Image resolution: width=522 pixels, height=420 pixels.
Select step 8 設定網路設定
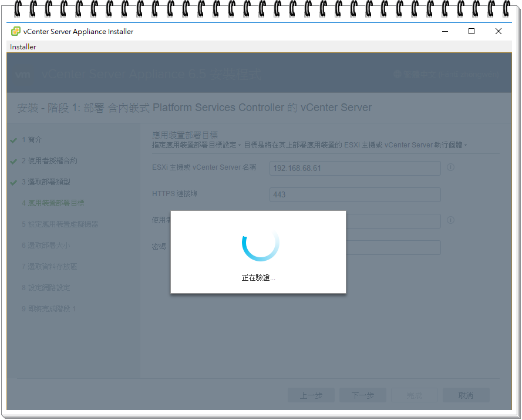[x=46, y=288]
